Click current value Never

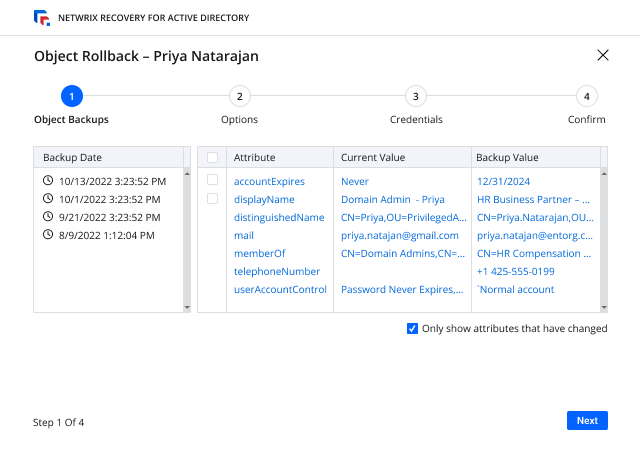pyautogui.click(x=355, y=181)
